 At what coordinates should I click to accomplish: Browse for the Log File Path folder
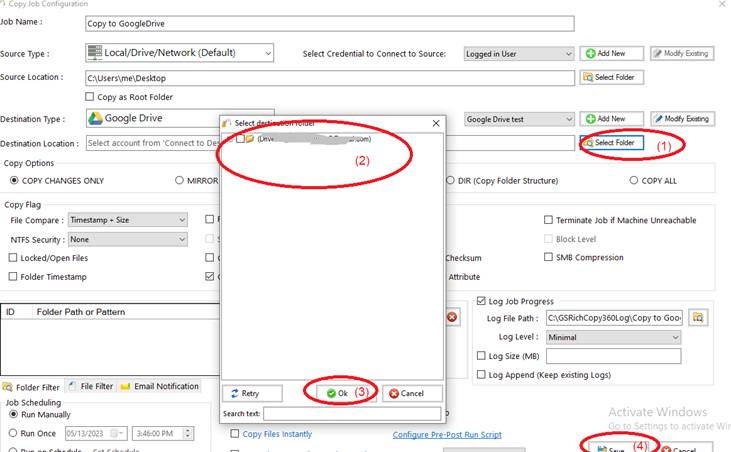(699, 317)
